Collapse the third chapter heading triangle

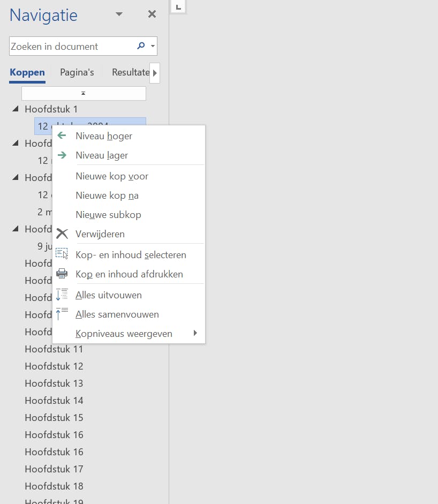(x=15, y=177)
